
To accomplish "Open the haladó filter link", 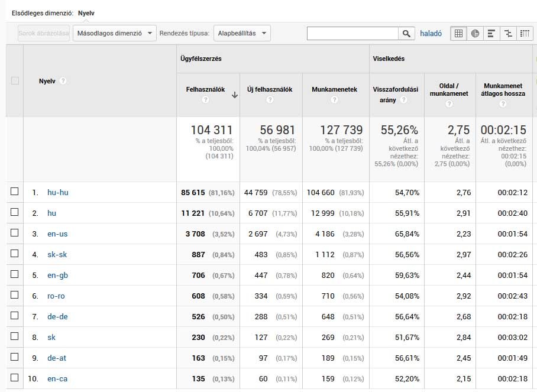I will coord(431,33).
